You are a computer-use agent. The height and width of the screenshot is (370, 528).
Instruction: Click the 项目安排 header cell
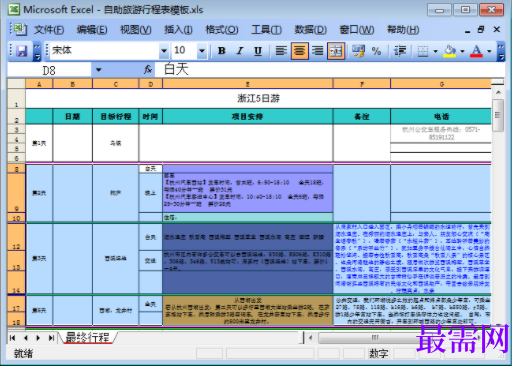tap(248, 117)
